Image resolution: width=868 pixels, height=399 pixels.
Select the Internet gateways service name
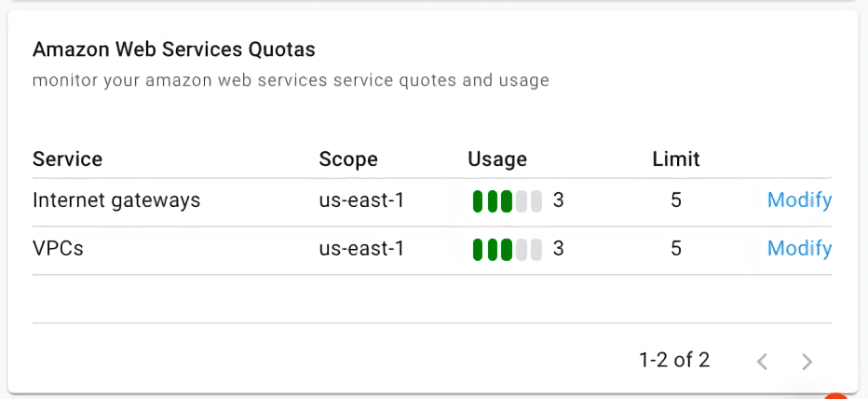coord(116,200)
